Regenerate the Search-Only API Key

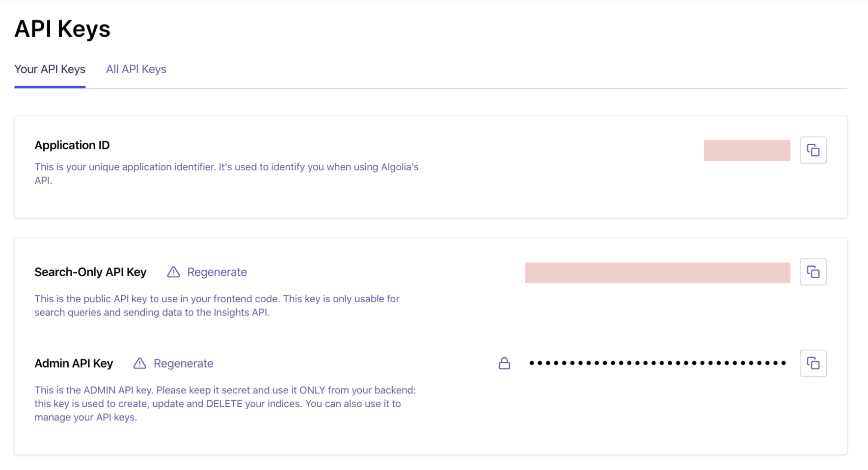point(217,272)
